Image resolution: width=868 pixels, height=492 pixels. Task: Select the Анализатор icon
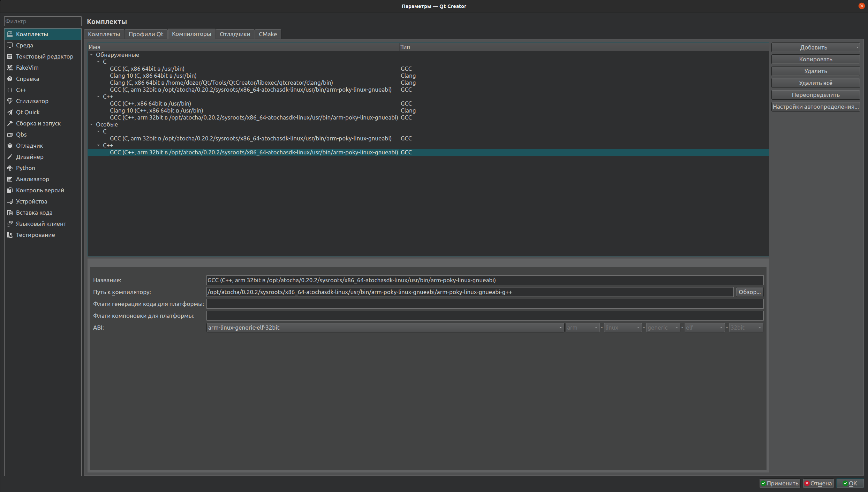click(x=10, y=179)
